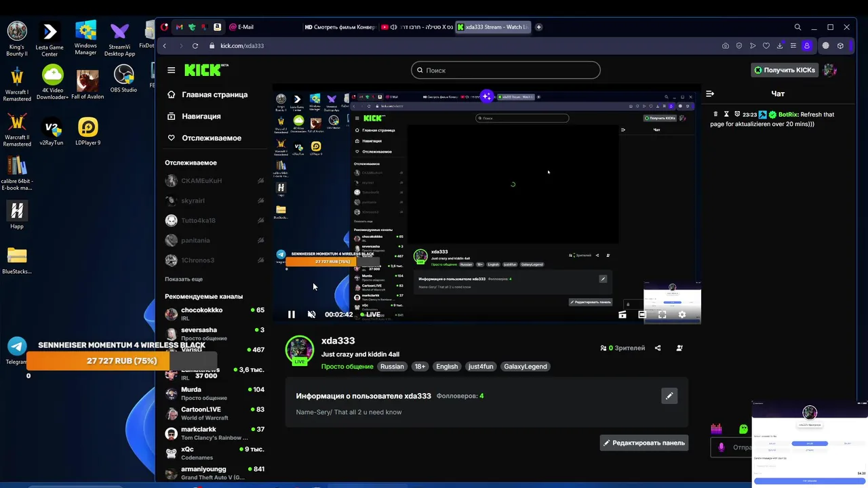Screen dimensions: 868x488
Task: Select the Russian tag
Action: (392, 367)
